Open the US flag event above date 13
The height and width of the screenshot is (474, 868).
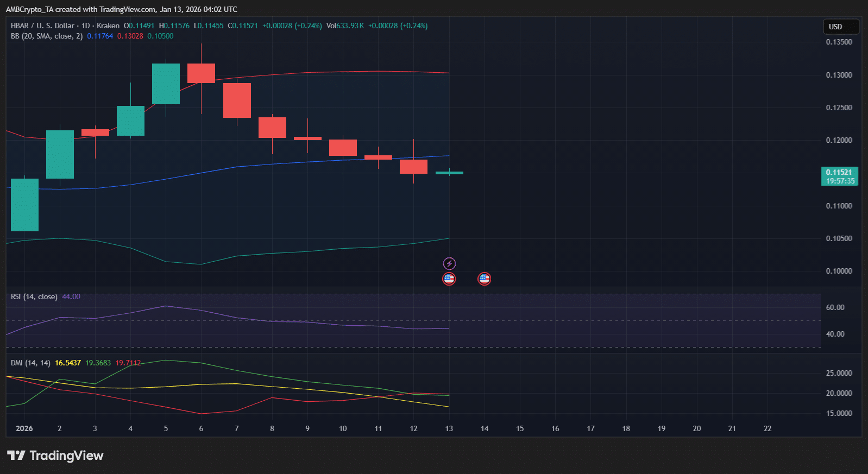pos(449,279)
